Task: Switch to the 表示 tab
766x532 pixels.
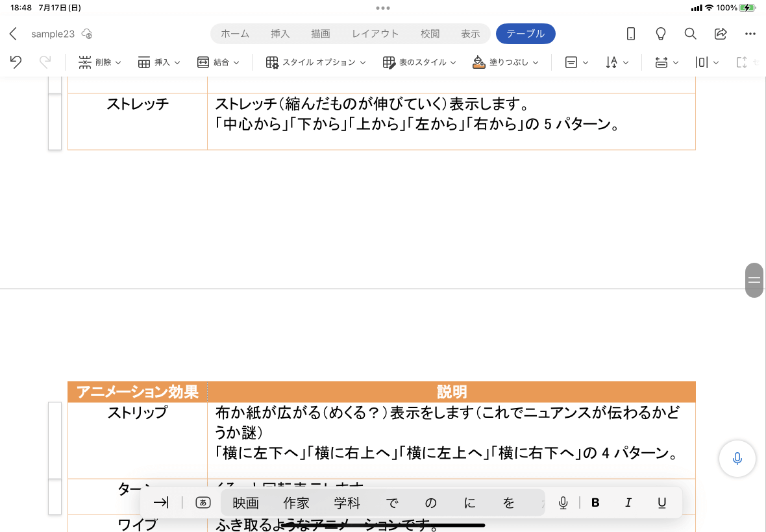Action: 470,34
